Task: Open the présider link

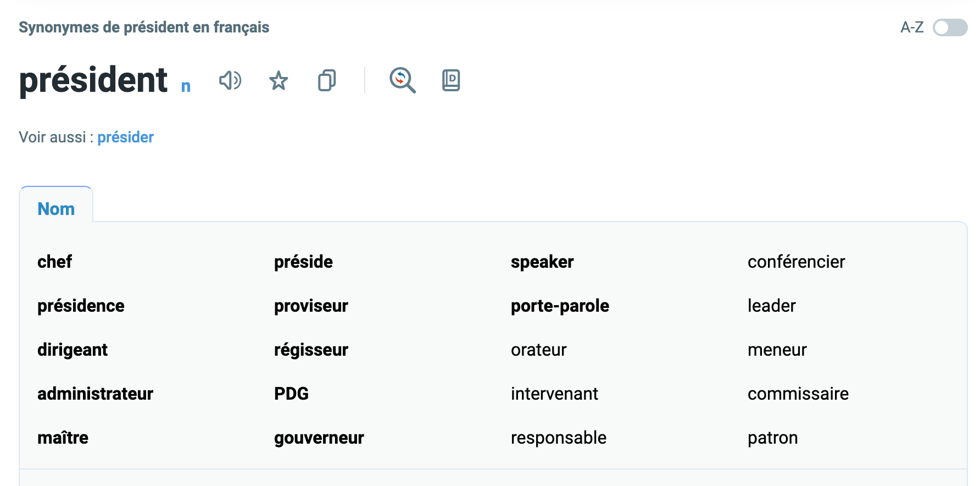Action: coord(125,137)
